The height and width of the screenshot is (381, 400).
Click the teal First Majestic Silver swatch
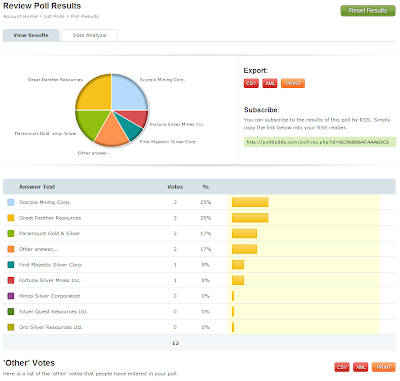tap(11, 265)
